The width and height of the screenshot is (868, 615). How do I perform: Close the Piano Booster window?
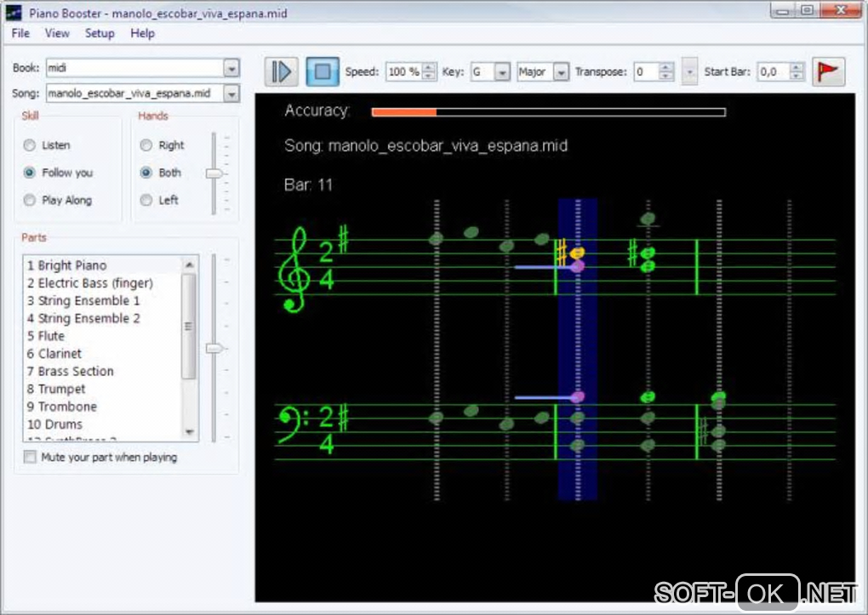[841, 11]
